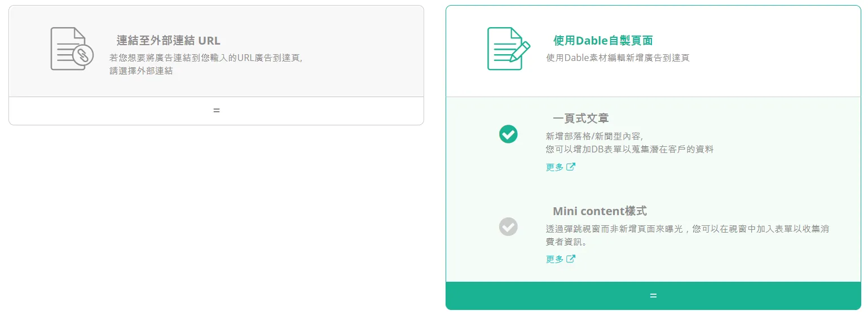Choose the 連結至外部連結 URL heading

[x=168, y=41]
